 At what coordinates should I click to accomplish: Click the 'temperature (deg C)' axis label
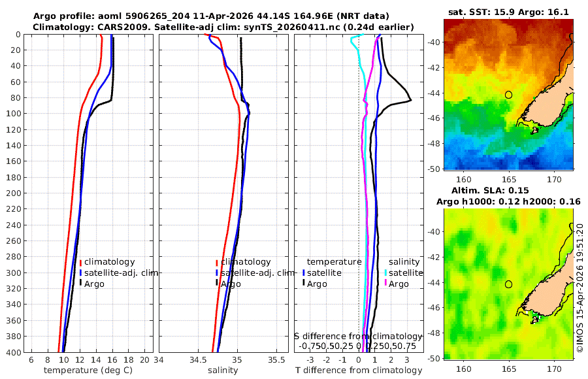click(88, 371)
